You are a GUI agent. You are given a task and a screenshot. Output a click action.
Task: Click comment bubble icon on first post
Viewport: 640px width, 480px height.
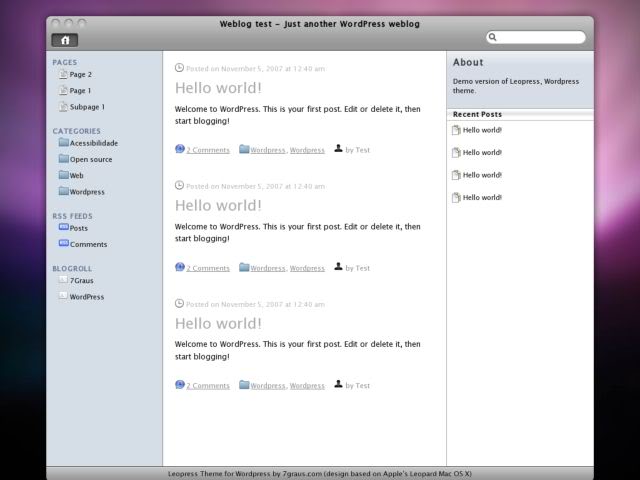coord(180,150)
